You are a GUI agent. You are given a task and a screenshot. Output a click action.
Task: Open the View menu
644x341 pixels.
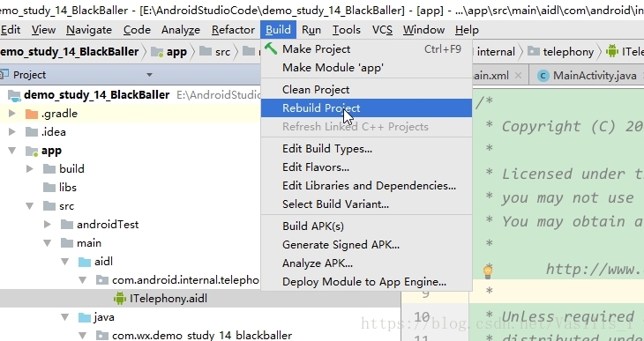point(43,30)
